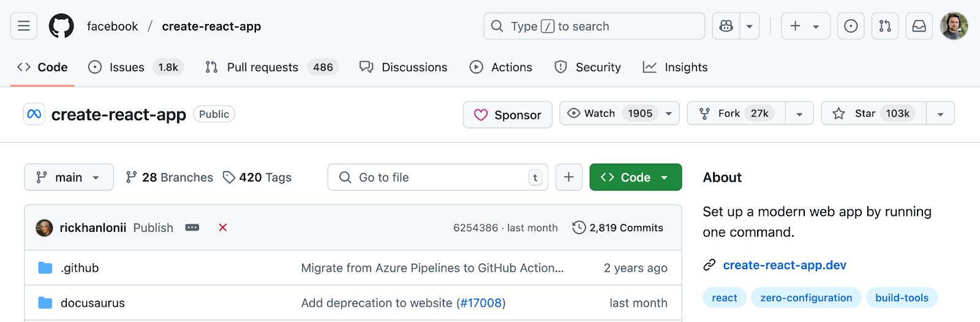This screenshot has height=322, width=980.
Task: Switch to the Security tab
Action: [x=588, y=67]
